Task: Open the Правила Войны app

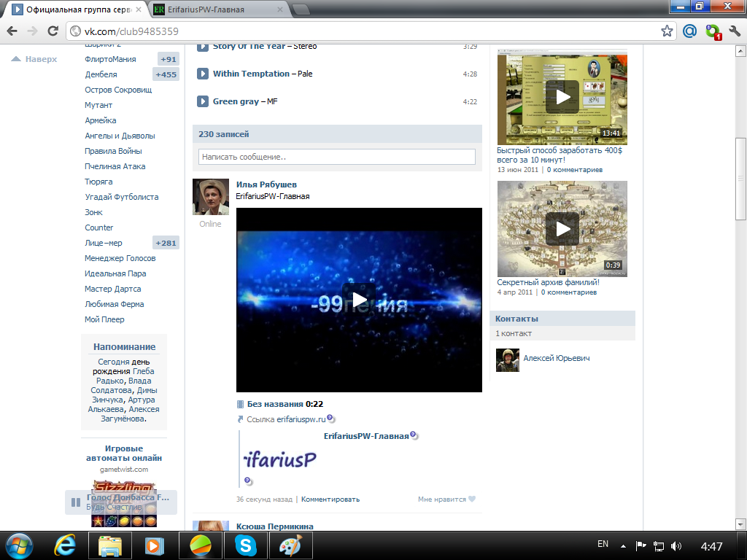Action: click(x=113, y=151)
